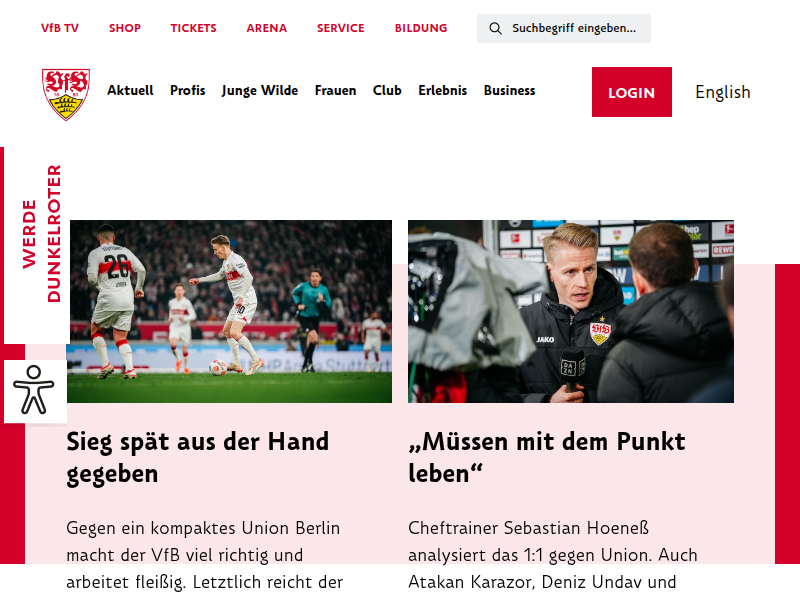Open the Frauen navigation item

point(335,90)
